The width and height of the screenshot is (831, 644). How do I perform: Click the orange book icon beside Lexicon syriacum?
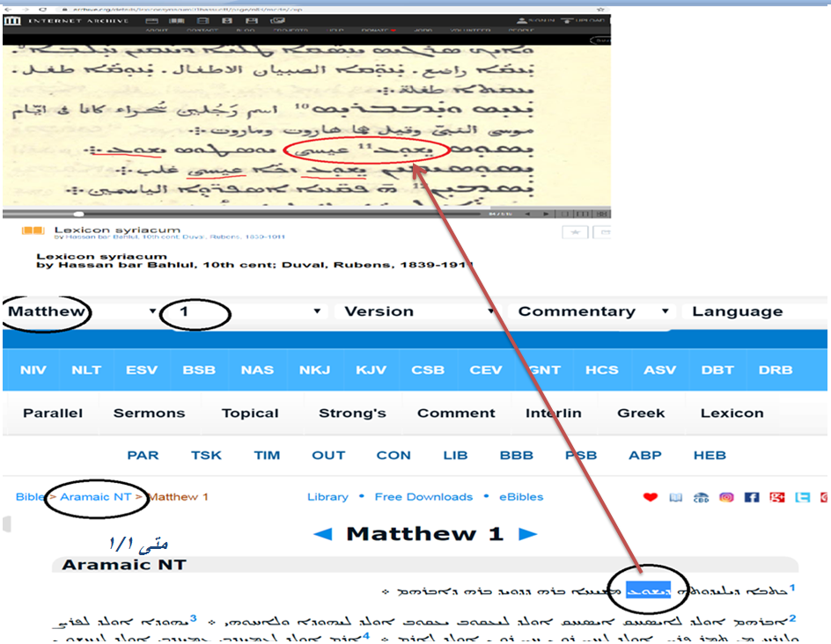33,231
